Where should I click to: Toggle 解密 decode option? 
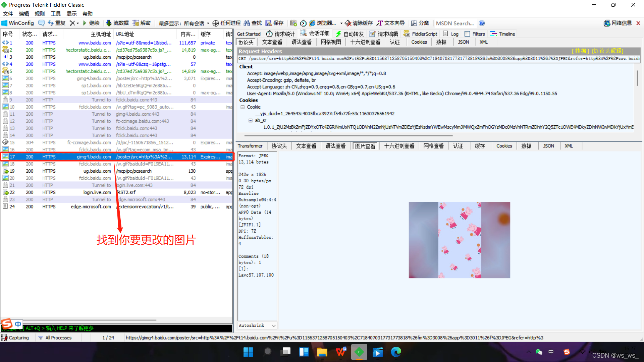(141, 23)
